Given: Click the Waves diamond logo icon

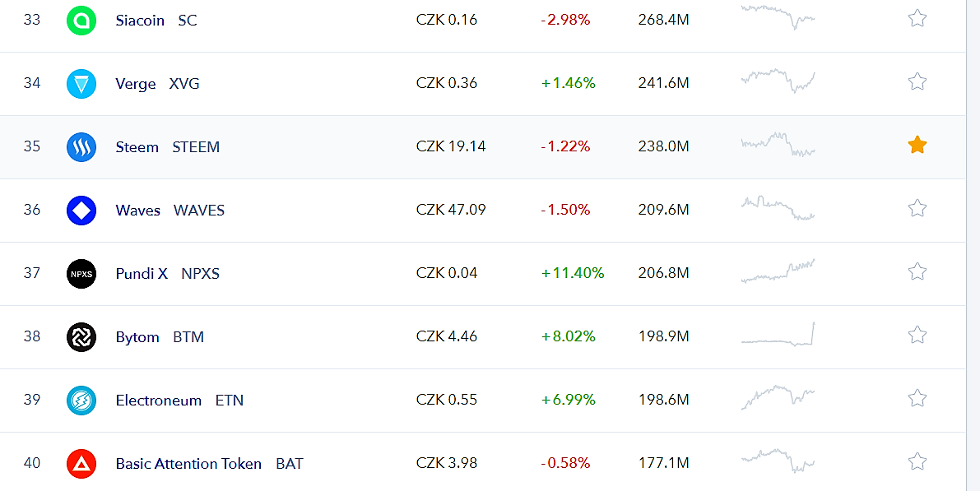Looking at the screenshot, I should point(81,210).
